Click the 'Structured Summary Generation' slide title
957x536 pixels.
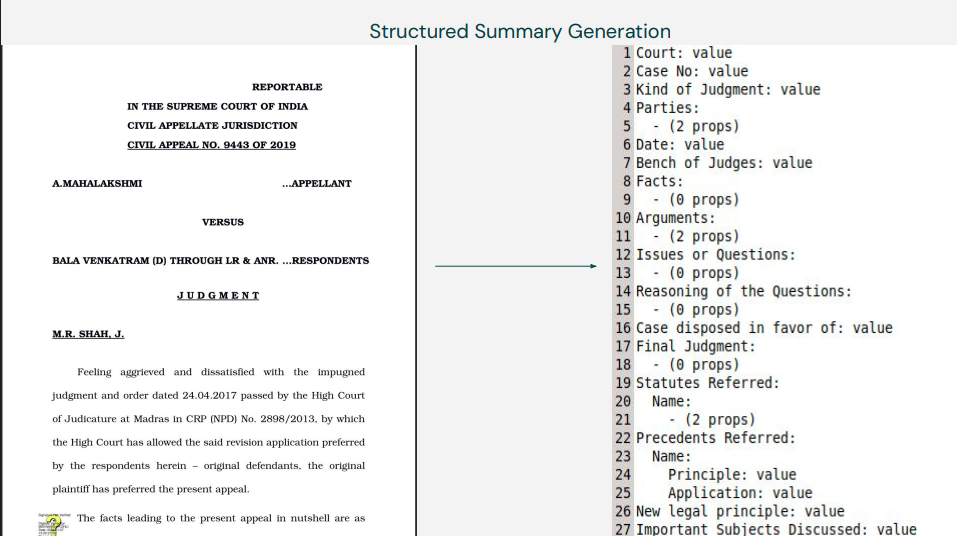click(519, 31)
